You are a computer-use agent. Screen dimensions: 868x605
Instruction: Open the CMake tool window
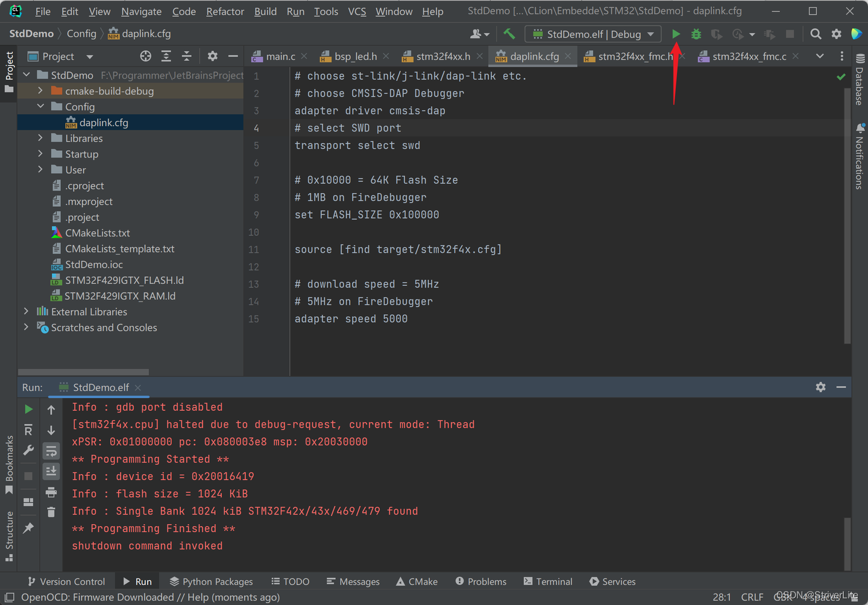pos(417,581)
